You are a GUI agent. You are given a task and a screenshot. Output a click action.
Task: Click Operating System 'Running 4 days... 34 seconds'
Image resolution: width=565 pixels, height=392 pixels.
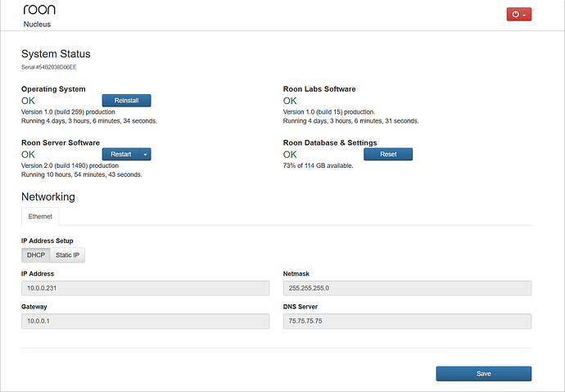point(89,121)
